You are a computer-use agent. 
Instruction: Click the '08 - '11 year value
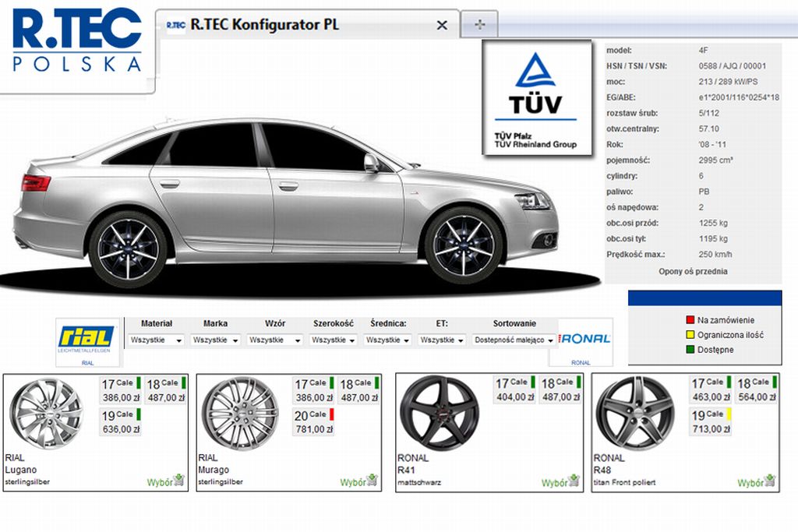712,144
